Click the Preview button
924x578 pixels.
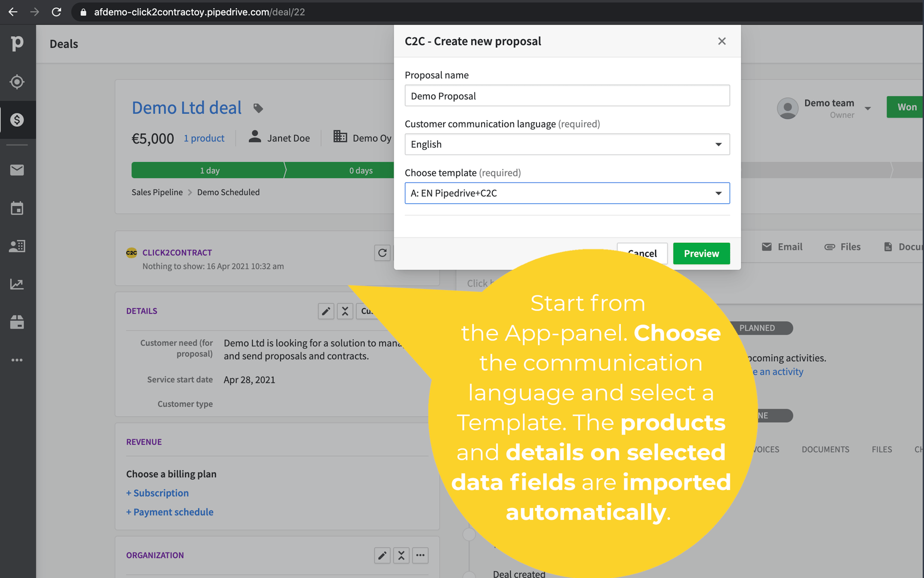pos(701,253)
